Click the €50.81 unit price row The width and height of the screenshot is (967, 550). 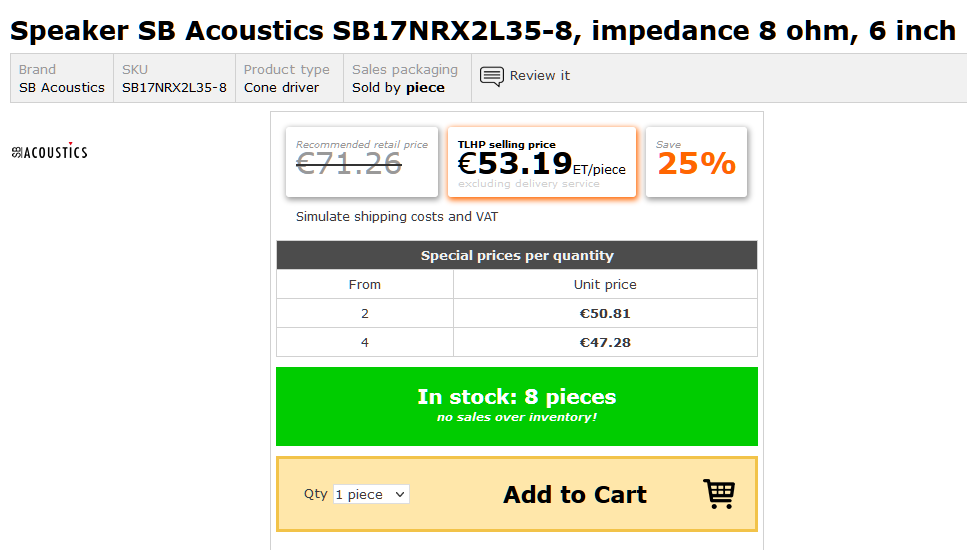[x=517, y=313]
